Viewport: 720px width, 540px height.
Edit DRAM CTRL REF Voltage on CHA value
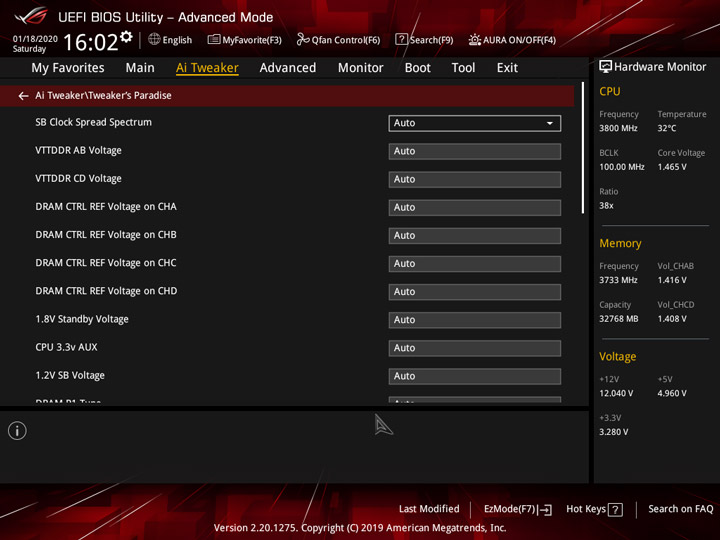click(x=474, y=208)
